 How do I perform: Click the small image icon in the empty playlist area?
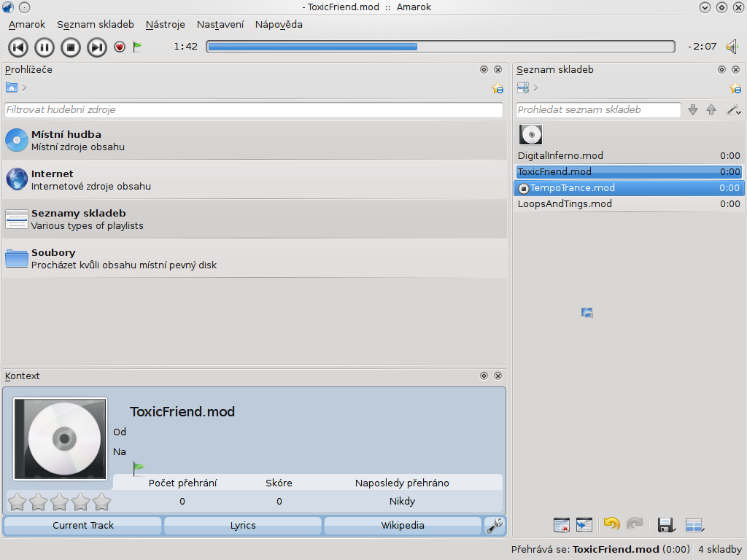pos(587,313)
